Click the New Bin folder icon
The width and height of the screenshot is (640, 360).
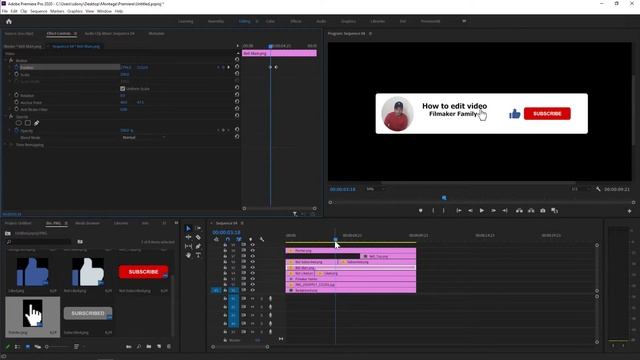149,347
